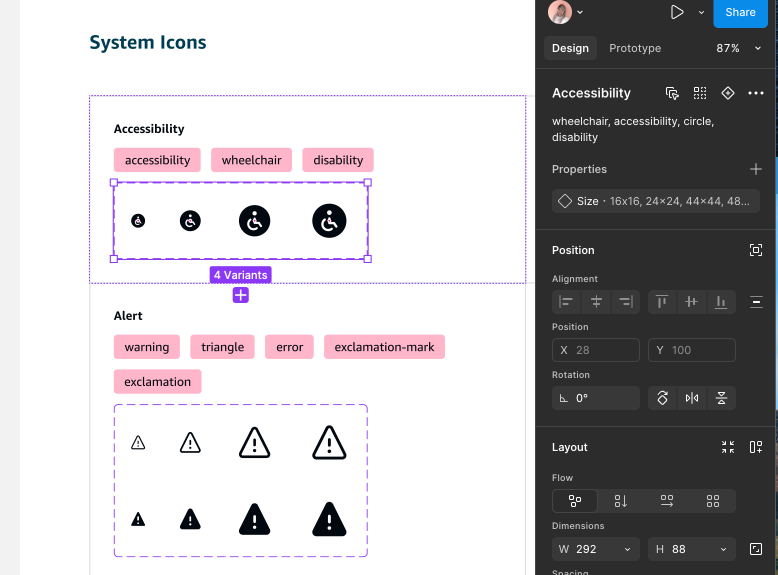This screenshot has height=575, width=778.
Task: Click the accessibility tag
Action: pos(157,160)
